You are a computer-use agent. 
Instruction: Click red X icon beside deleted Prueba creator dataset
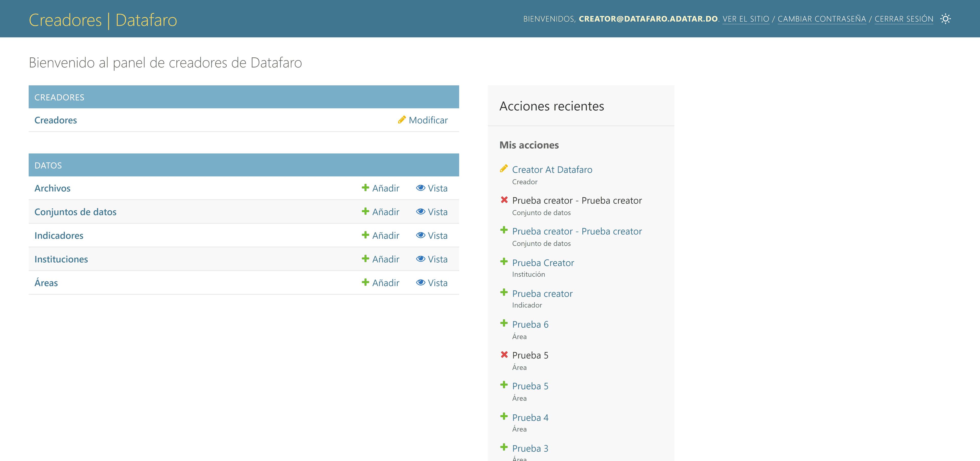tap(504, 200)
